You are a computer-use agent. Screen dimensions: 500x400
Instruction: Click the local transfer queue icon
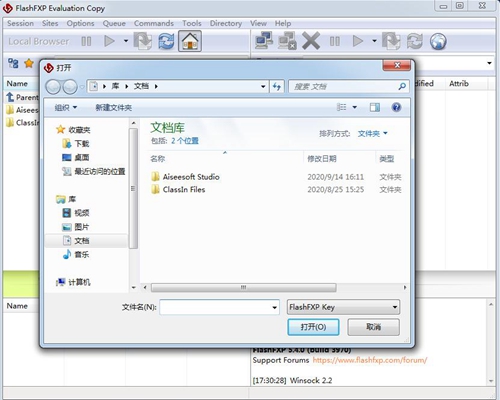[x=143, y=41]
